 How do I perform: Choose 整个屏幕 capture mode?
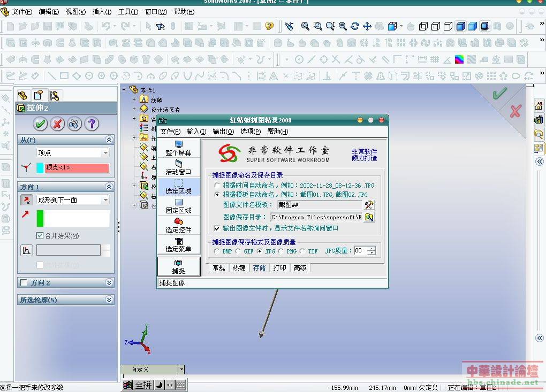click(x=179, y=148)
